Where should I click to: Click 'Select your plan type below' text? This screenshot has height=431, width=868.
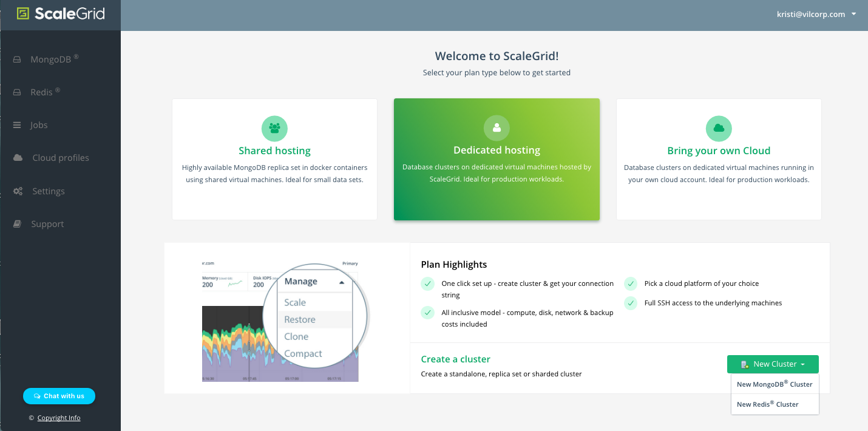(497, 73)
